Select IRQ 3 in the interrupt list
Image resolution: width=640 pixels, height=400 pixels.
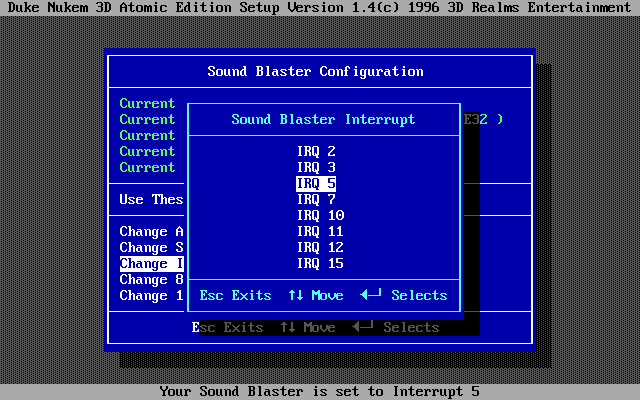(x=316, y=167)
